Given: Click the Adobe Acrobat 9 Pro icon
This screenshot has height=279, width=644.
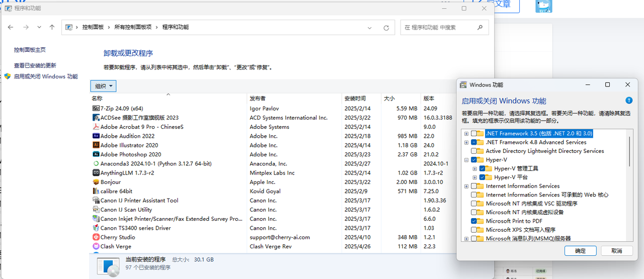Looking at the screenshot, I should coord(96,127).
